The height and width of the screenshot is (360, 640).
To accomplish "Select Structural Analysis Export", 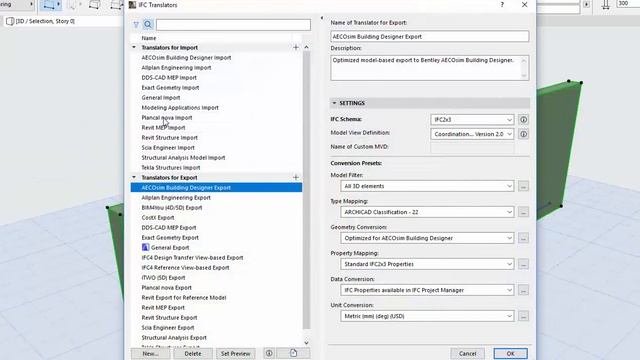I will point(174,338).
